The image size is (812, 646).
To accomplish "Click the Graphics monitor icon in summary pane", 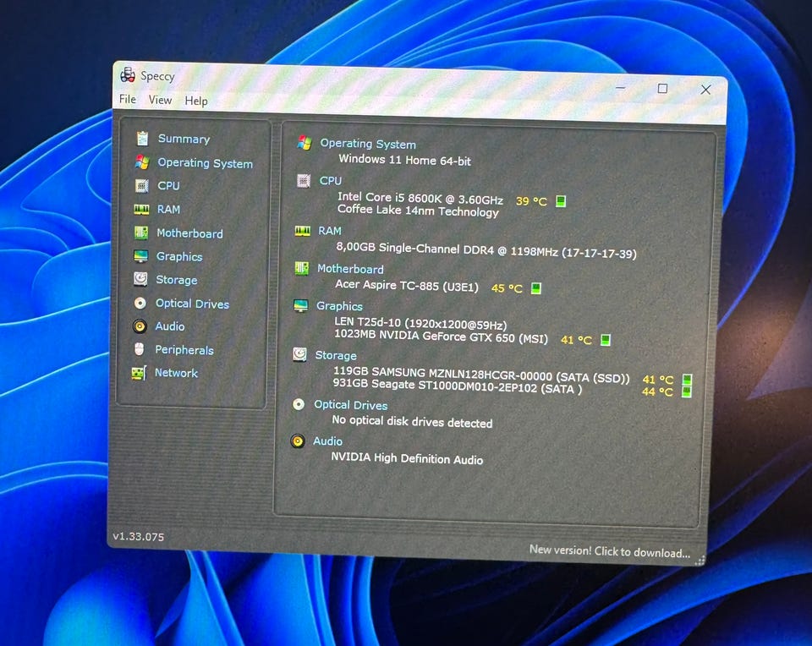I will pyautogui.click(x=301, y=305).
